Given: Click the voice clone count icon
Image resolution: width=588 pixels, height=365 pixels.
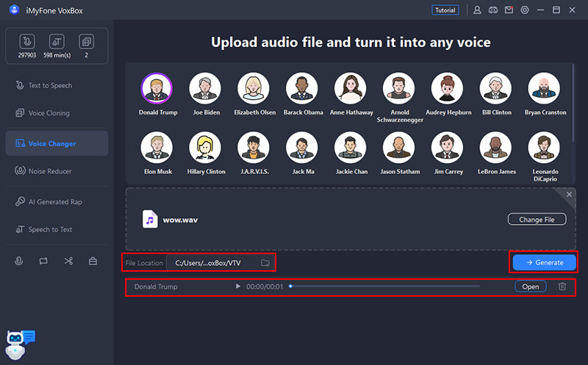Looking at the screenshot, I should [x=86, y=42].
